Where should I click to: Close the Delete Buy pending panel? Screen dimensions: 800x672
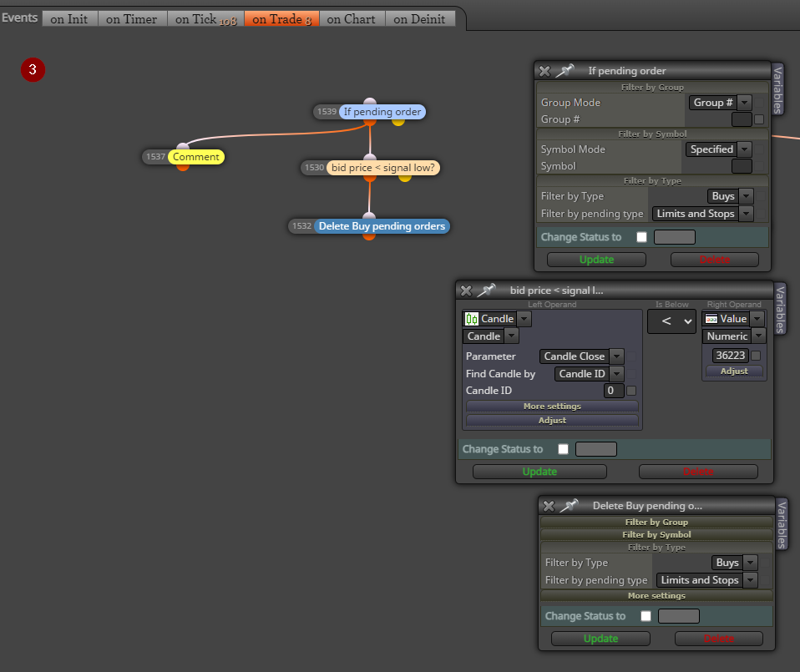[x=549, y=506]
